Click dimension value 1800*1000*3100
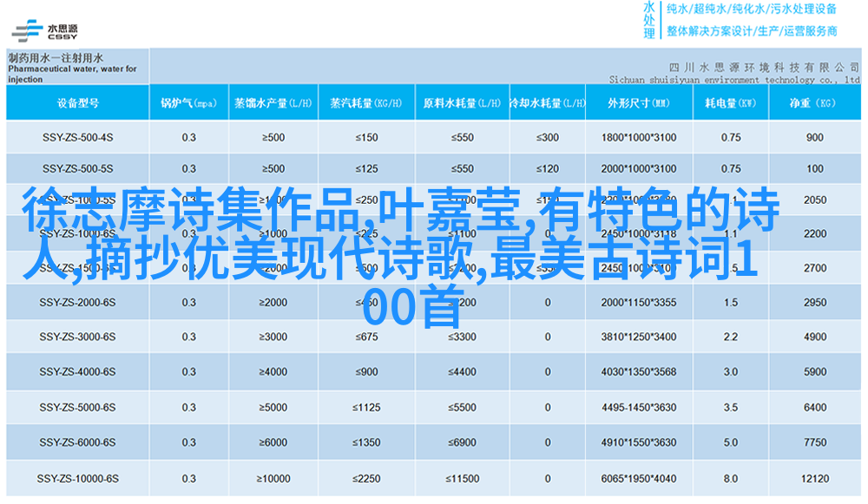868x504 pixels. (639, 137)
